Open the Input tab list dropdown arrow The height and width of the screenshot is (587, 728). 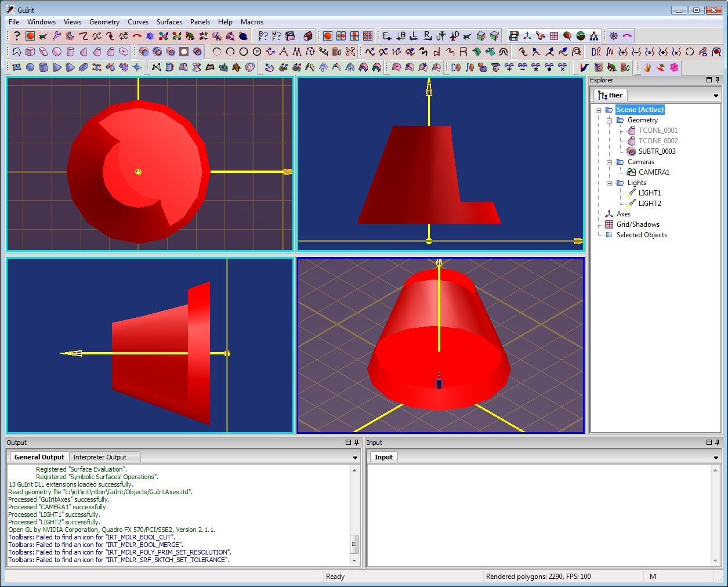pyautogui.click(x=716, y=458)
